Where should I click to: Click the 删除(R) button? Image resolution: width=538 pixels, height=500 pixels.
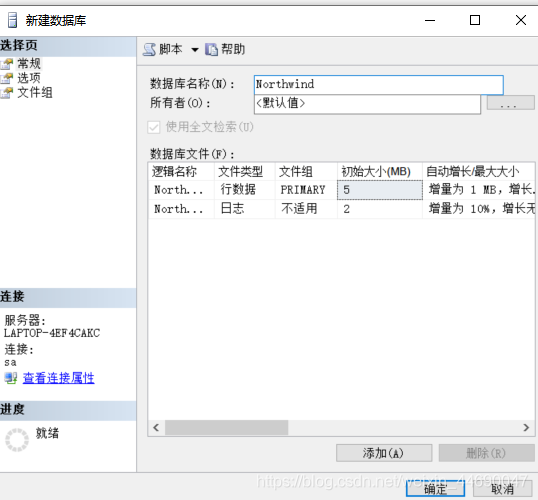click(487, 453)
